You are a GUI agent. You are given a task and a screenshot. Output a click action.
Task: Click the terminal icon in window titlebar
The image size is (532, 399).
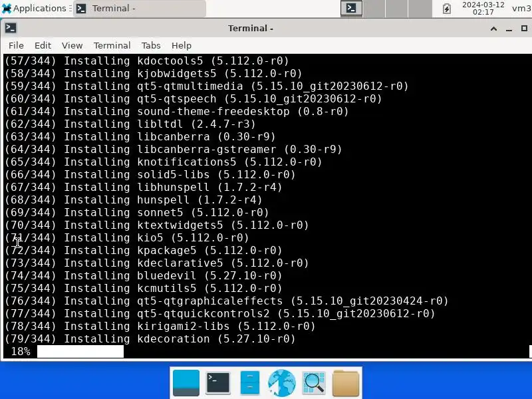pos(11,28)
